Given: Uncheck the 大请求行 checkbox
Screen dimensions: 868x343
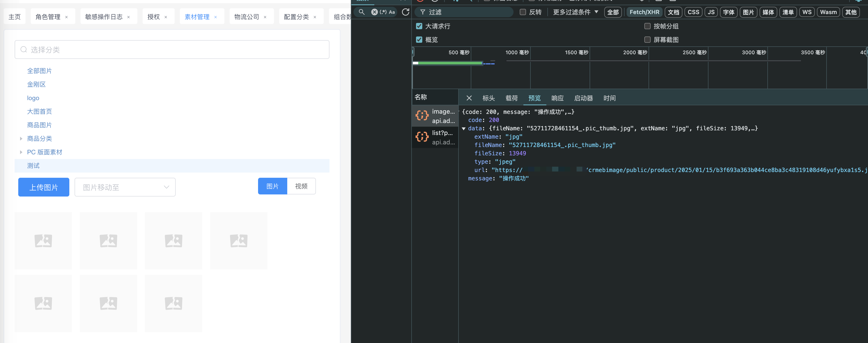Looking at the screenshot, I should (x=419, y=26).
